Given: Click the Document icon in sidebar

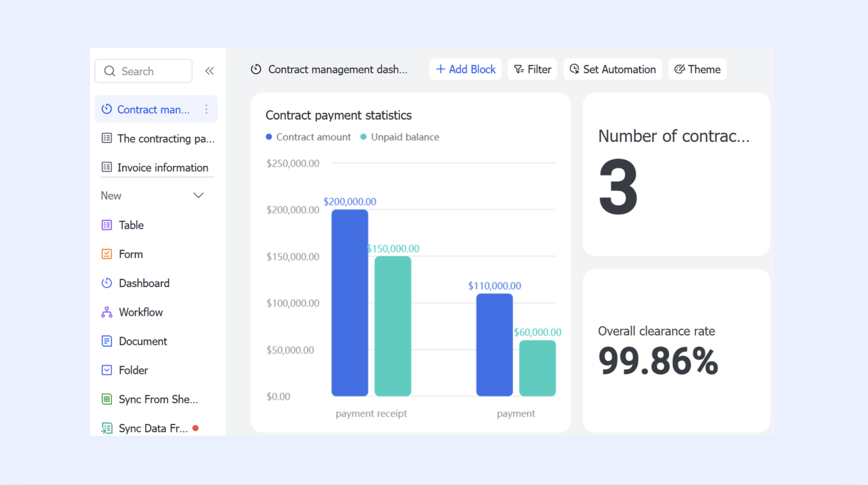Looking at the screenshot, I should 107,341.
